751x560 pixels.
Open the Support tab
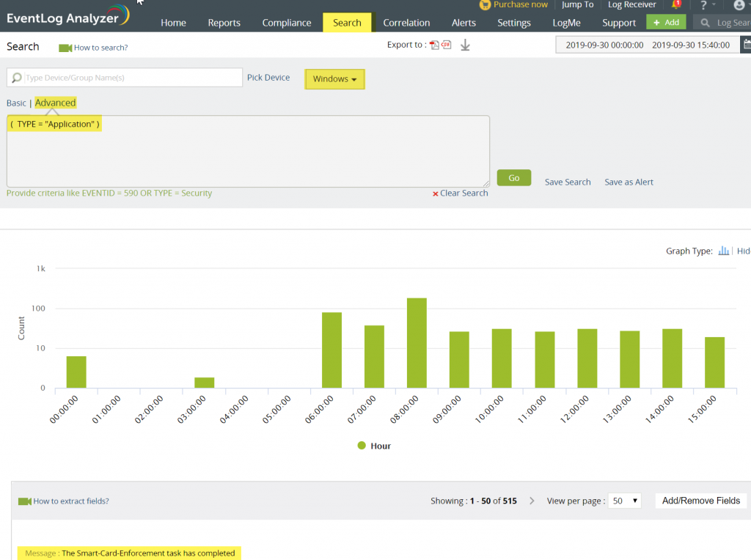pos(619,23)
